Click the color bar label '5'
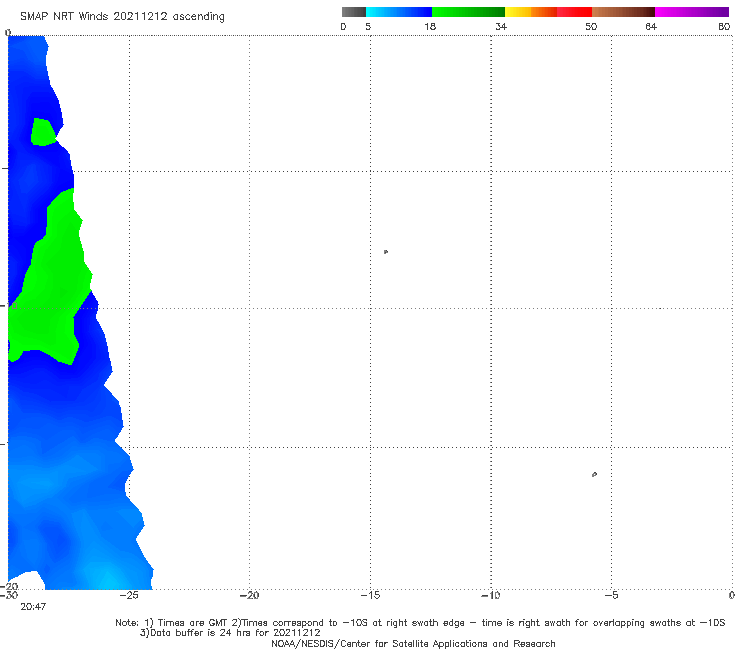Image resolution: width=740 pixels, height=650 pixels. pos(368,26)
